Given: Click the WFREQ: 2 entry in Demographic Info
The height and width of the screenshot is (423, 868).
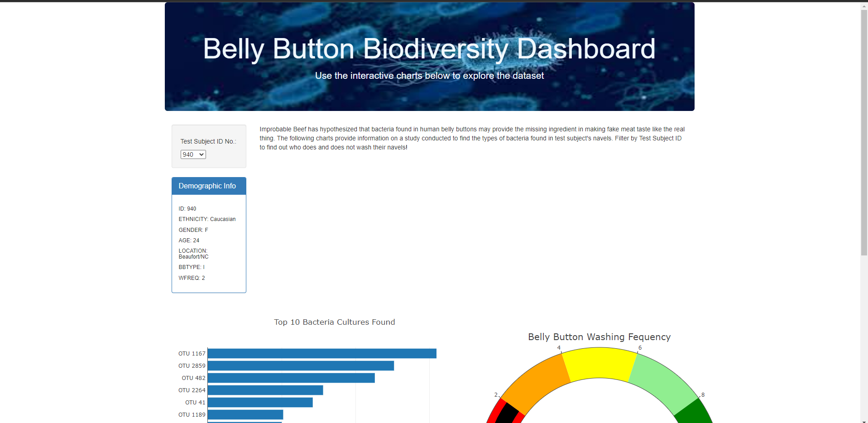Looking at the screenshot, I should point(191,278).
